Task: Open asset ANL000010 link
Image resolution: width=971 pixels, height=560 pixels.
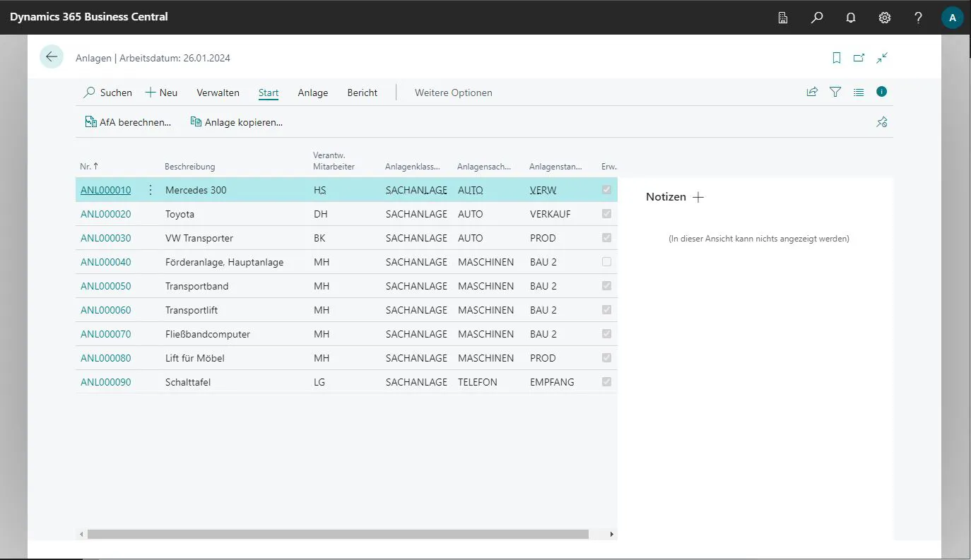Action: (x=106, y=190)
